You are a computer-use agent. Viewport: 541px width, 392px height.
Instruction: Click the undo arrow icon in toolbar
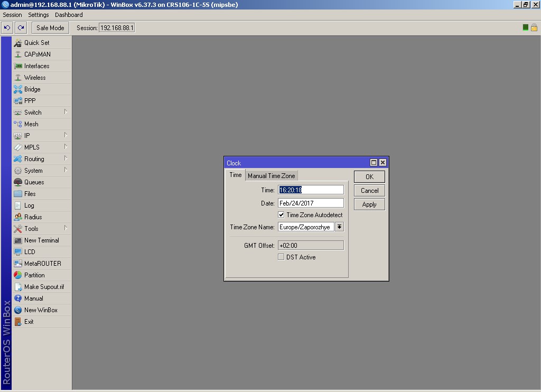(7, 27)
